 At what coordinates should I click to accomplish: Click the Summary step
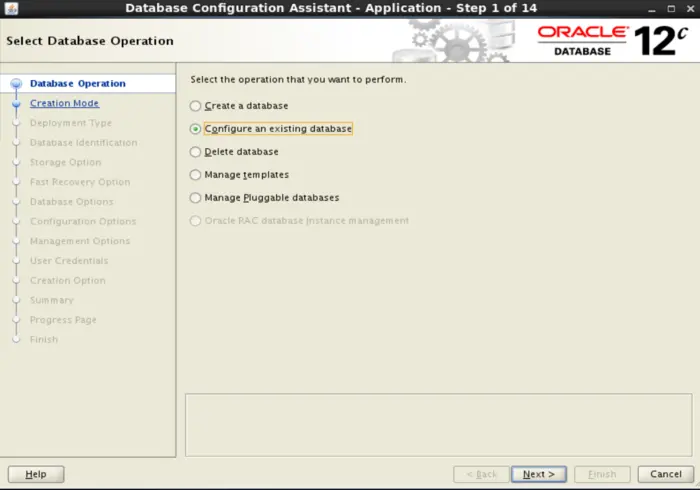[x=51, y=300]
